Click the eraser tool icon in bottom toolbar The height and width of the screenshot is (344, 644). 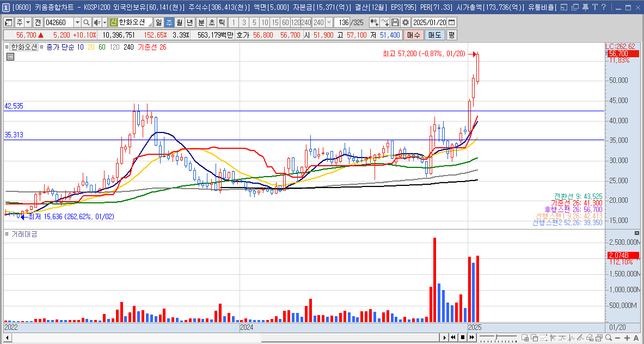pos(589,338)
